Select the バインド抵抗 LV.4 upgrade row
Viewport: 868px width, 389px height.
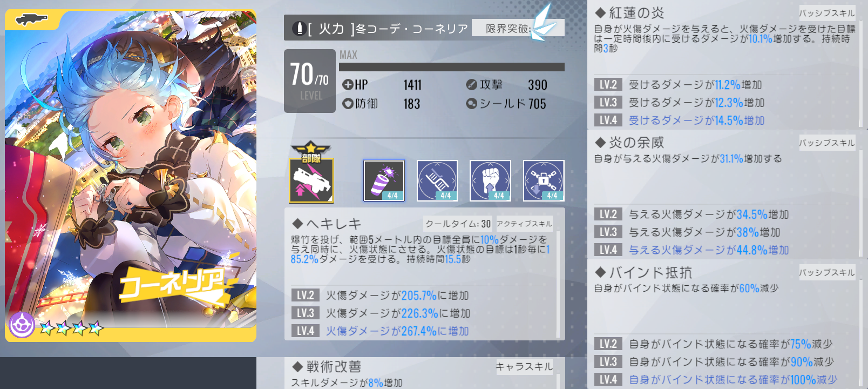pyautogui.click(x=725, y=379)
